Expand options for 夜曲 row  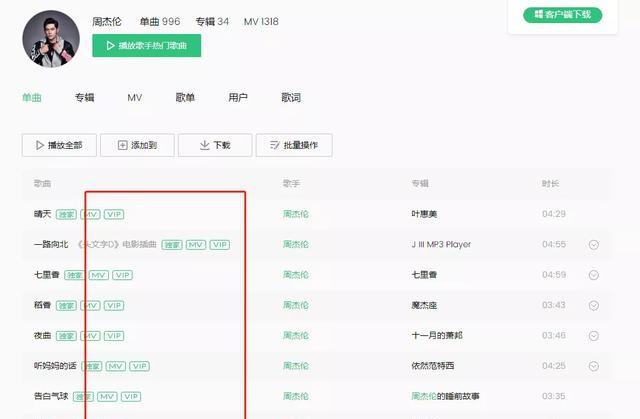[594, 336]
